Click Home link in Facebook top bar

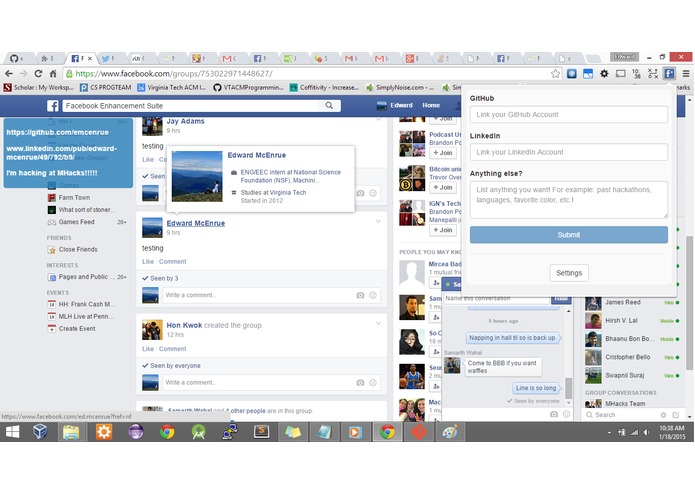(431, 105)
